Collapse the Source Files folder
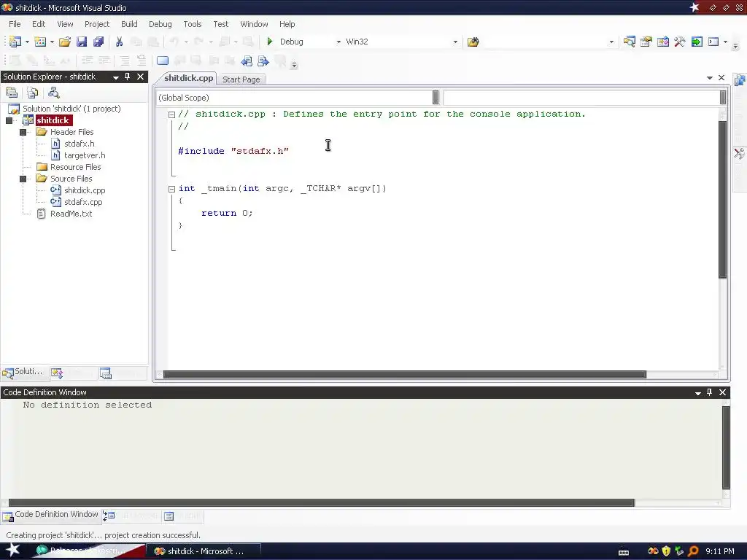The image size is (747, 560). click(x=23, y=179)
